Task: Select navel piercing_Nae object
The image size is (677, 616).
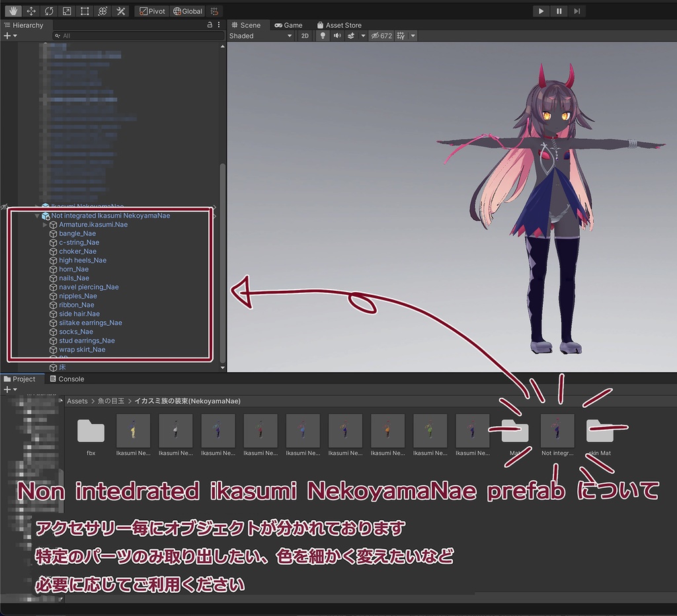Action: click(x=89, y=287)
